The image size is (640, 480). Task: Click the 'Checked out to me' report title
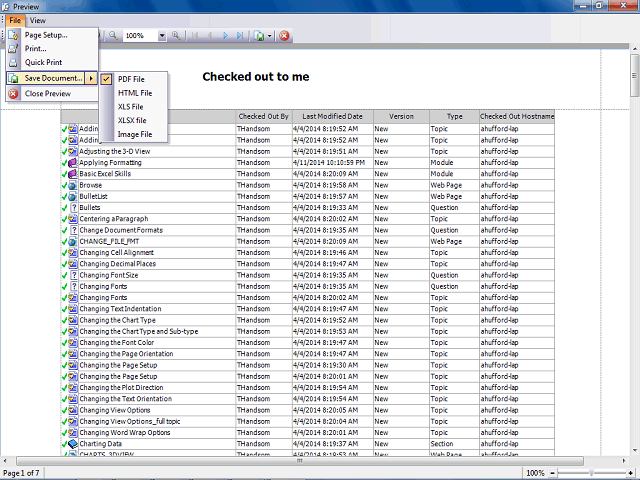256,77
